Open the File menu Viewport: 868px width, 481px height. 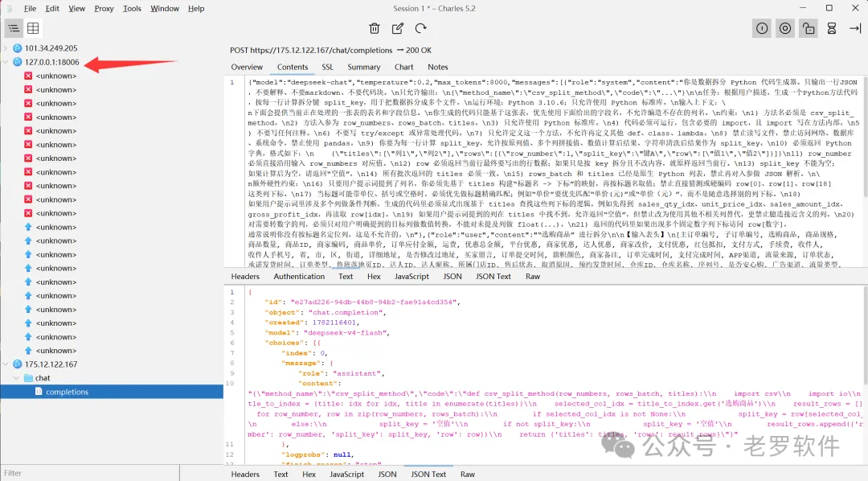[30, 8]
